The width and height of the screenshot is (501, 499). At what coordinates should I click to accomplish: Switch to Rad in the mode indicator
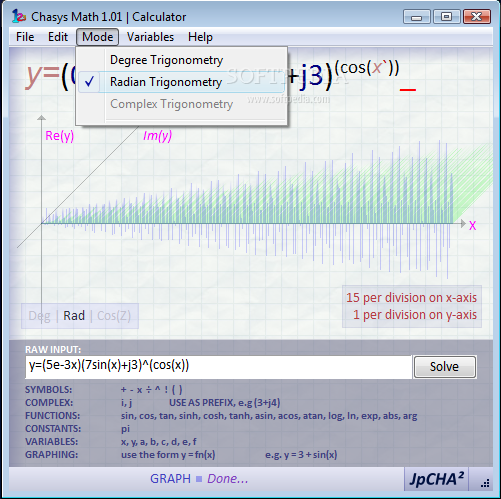click(x=74, y=316)
